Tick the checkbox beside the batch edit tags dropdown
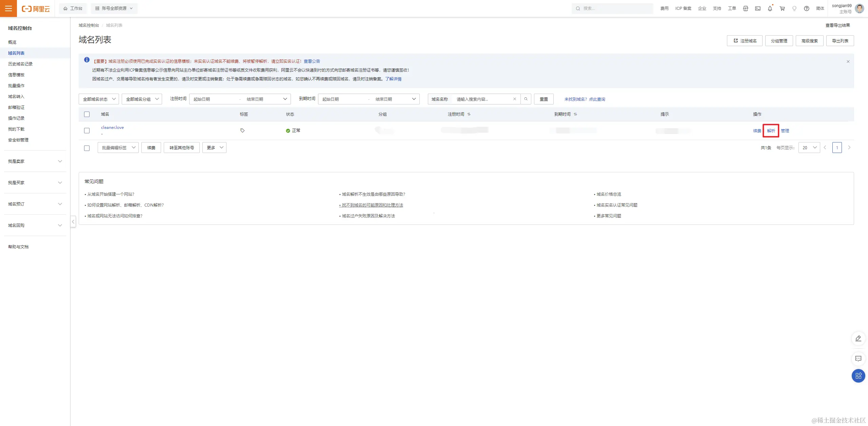 (x=87, y=148)
